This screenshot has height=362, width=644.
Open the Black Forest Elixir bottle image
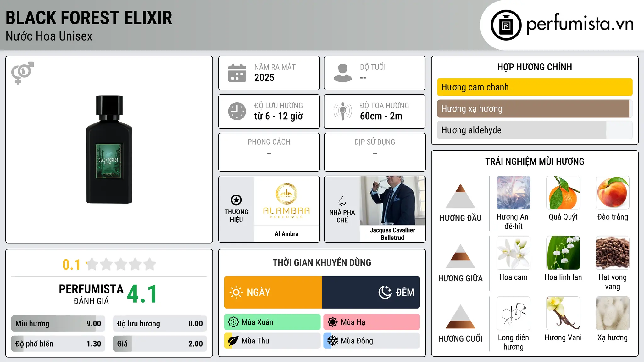click(x=109, y=149)
